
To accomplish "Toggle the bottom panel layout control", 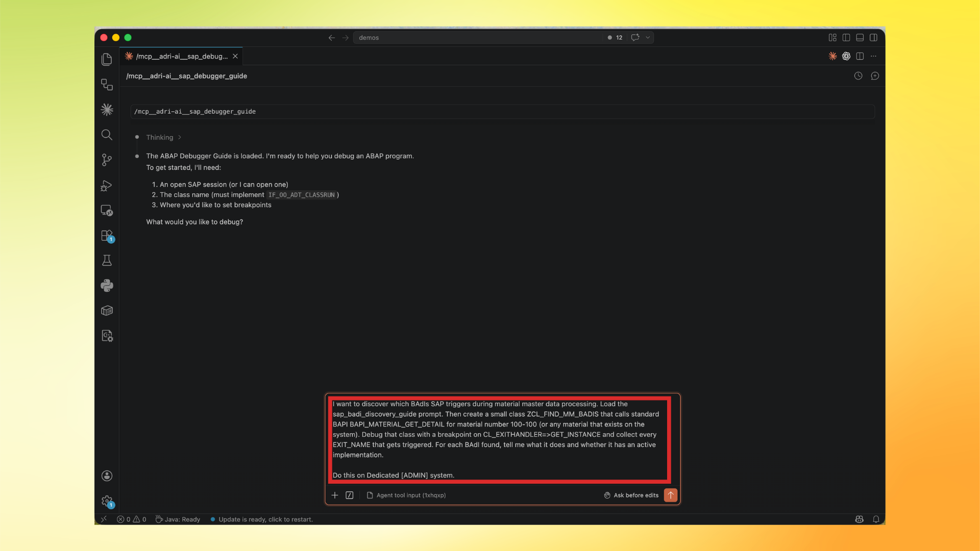I will pos(860,37).
